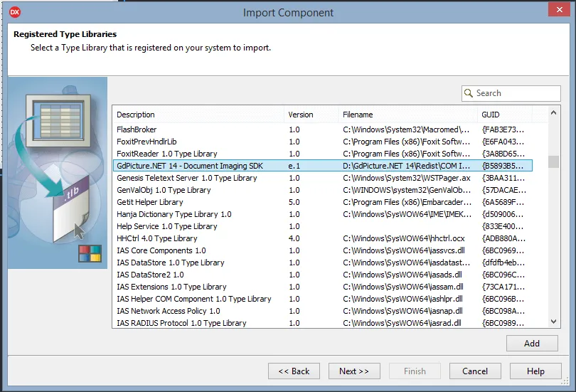This screenshot has width=576, height=392.
Task: Select Hanja Dictionary Type Library 1.0
Action: [x=323, y=214]
